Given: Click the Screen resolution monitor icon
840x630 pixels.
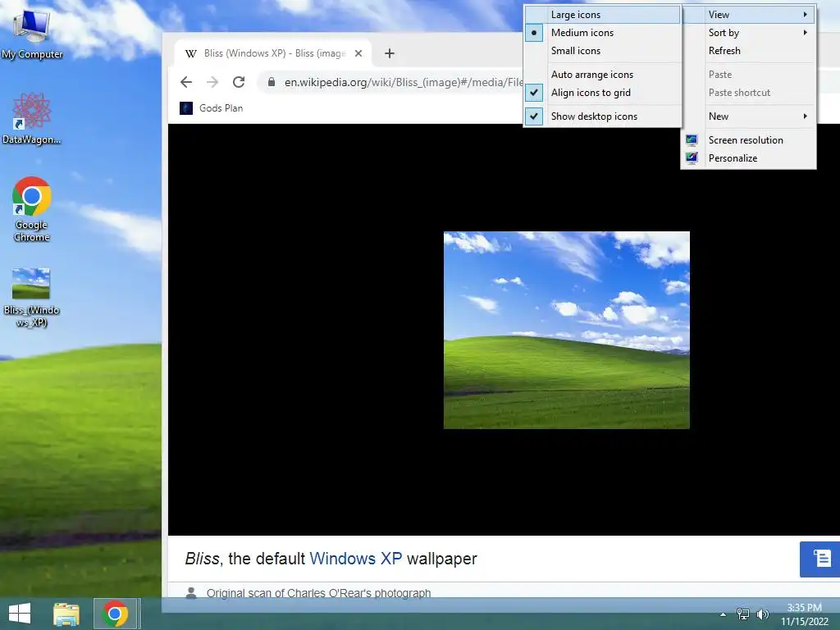Looking at the screenshot, I should pos(692,139).
